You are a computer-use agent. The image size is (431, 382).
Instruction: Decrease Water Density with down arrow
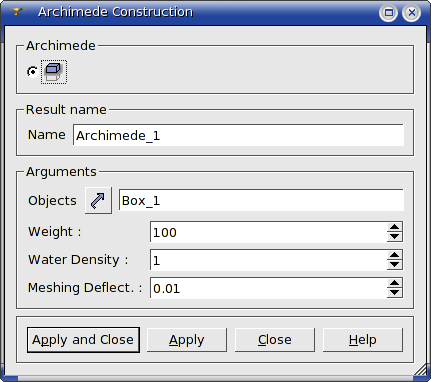[x=395, y=265]
